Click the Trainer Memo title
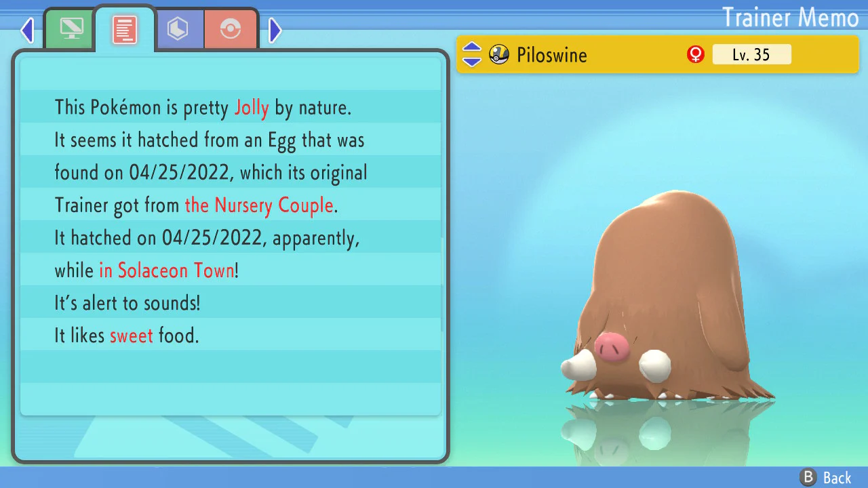This screenshot has height=488, width=868. click(x=790, y=17)
